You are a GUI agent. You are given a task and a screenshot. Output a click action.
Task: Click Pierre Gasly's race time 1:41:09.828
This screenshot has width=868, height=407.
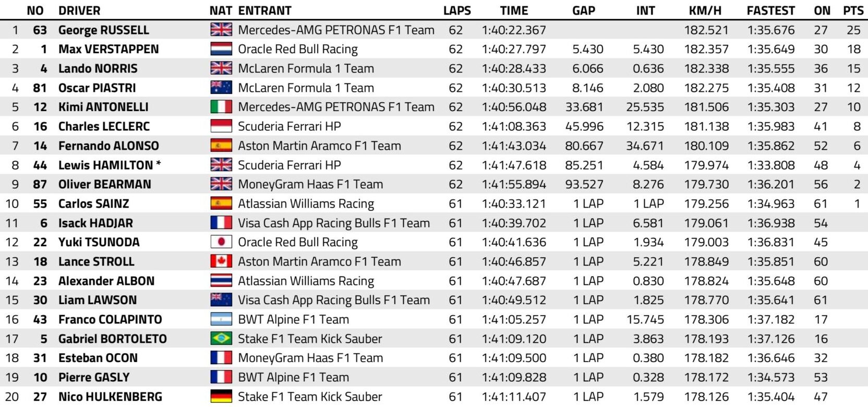[514, 377]
